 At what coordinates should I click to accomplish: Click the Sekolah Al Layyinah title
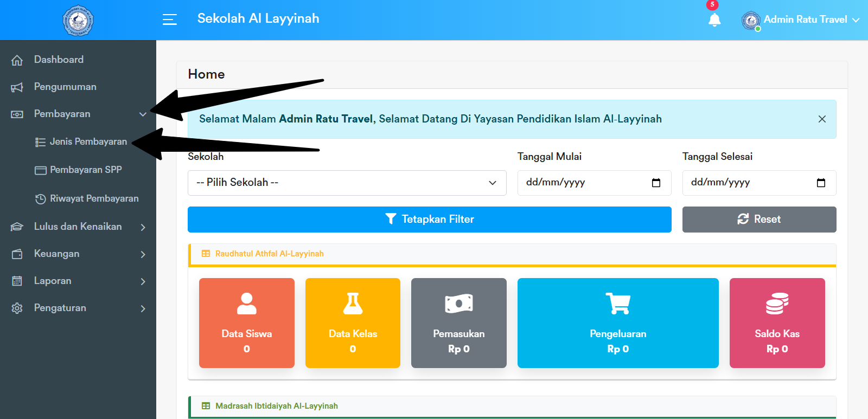tap(258, 18)
